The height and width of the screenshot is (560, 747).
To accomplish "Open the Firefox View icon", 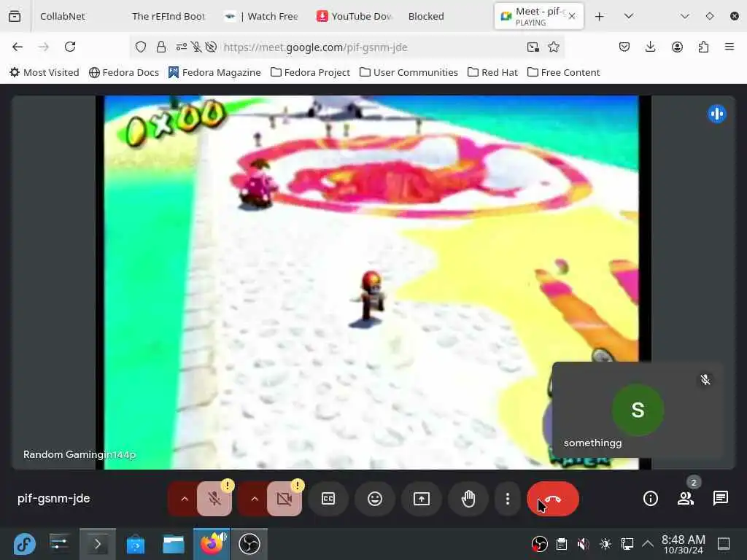I will point(15,16).
